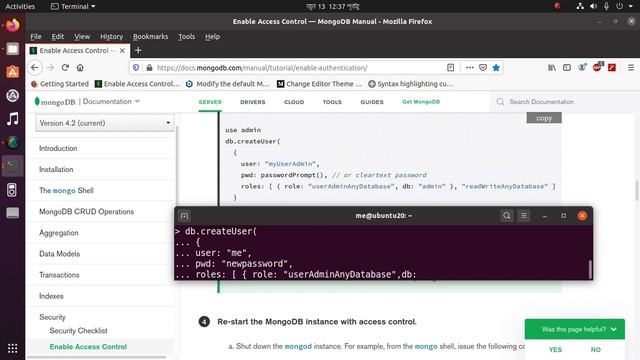The height and width of the screenshot is (360, 640).
Task: Open the History menu
Action: coord(111,36)
